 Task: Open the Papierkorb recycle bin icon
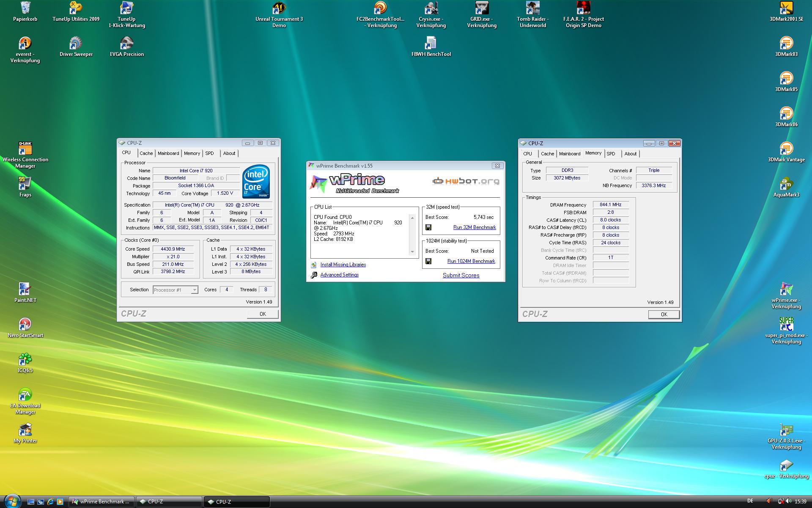coord(25,11)
